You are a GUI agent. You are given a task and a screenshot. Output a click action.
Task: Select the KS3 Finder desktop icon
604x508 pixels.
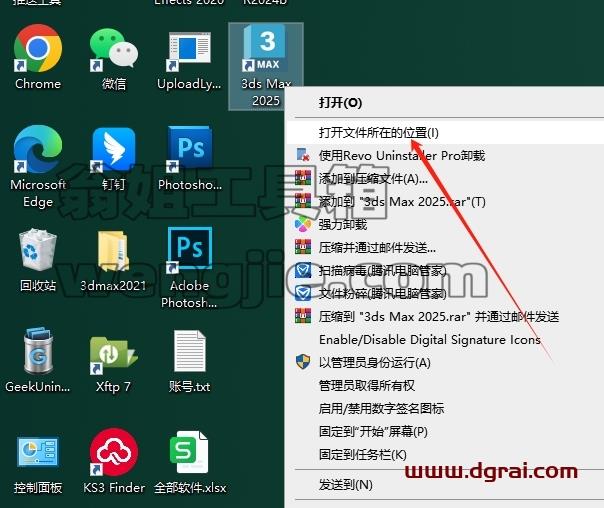[114, 461]
